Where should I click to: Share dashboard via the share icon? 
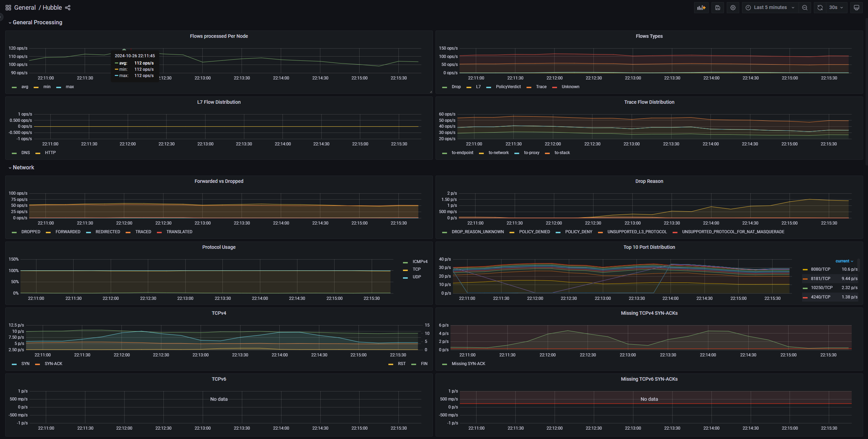(x=68, y=8)
